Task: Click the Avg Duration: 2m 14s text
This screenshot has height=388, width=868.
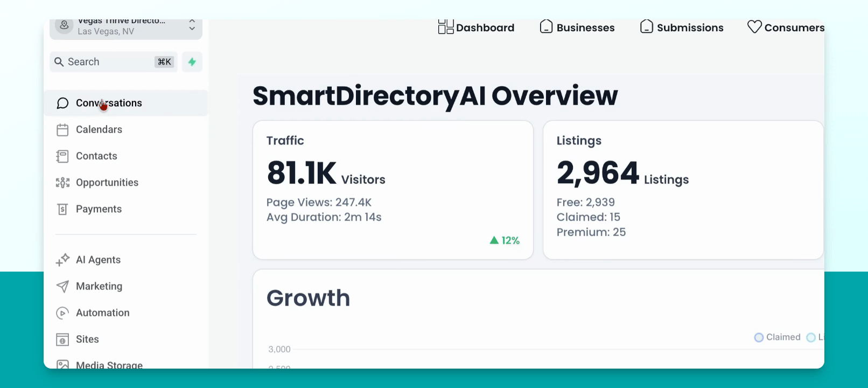Action: pyautogui.click(x=324, y=217)
